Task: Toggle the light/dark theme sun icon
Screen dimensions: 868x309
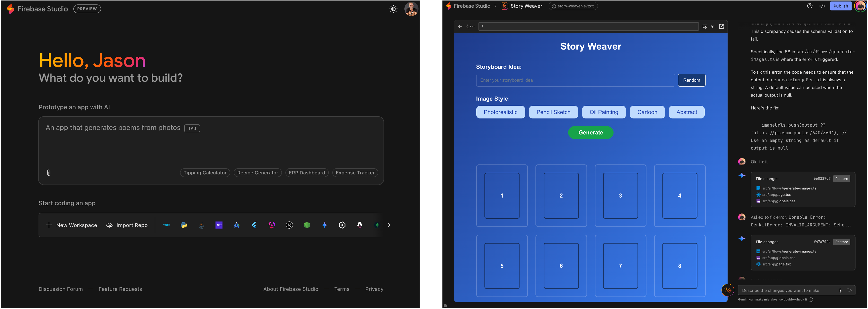Action: (x=393, y=9)
